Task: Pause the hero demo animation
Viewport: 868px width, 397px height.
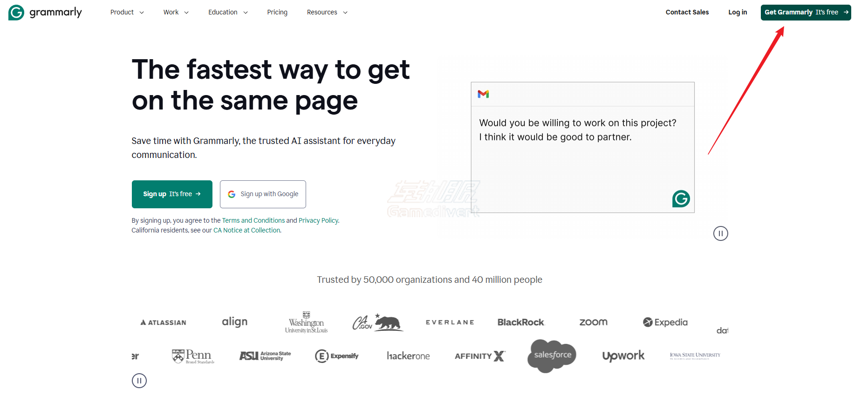Action: tap(720, 233)
